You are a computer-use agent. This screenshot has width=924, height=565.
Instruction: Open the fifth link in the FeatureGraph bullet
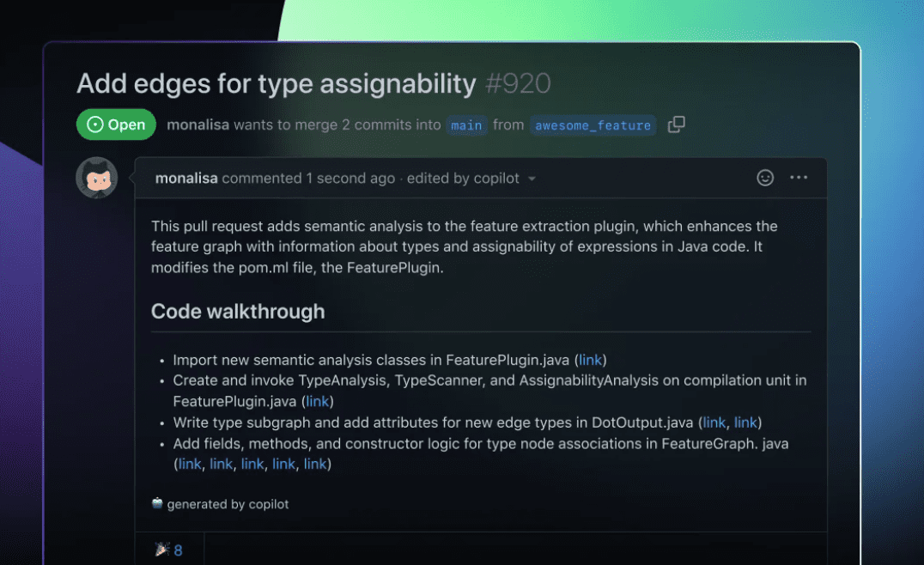coord(315,465)
